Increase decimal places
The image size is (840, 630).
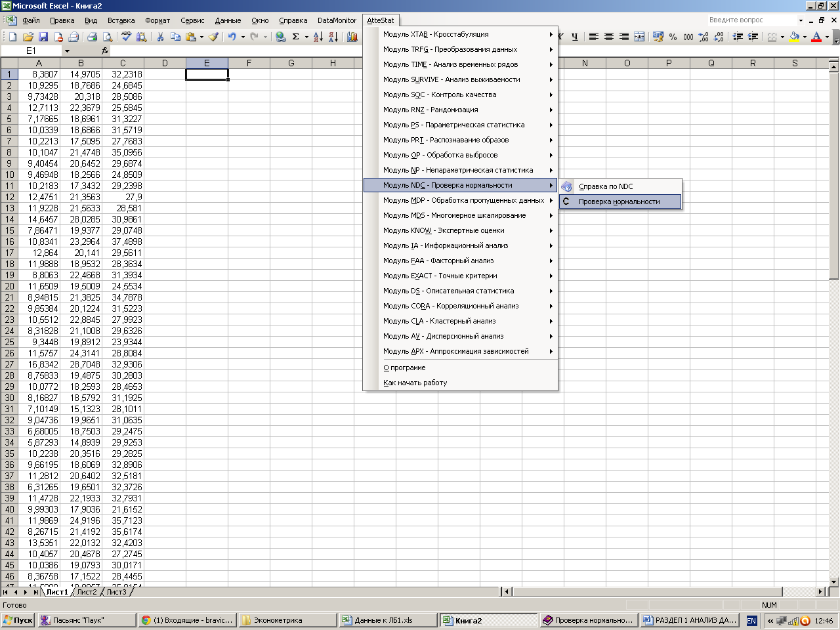(703, 37)
